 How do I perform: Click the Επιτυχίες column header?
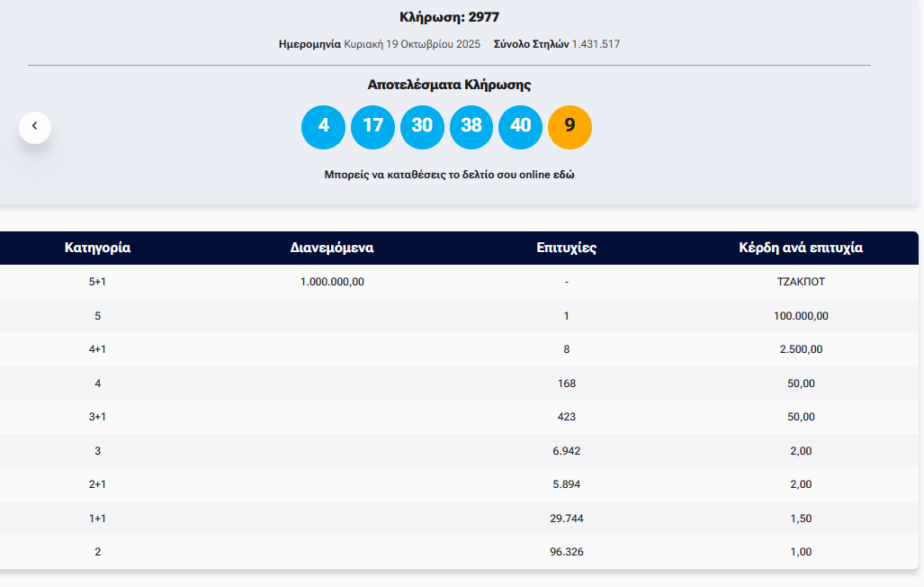point(566,248)
